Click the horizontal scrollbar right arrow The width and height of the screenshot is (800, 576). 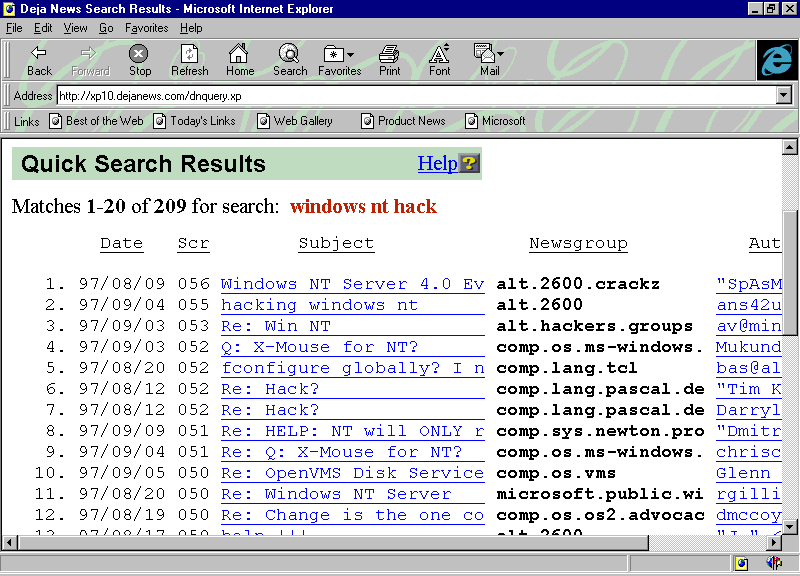pyautogui.click(x=773, y=542)
